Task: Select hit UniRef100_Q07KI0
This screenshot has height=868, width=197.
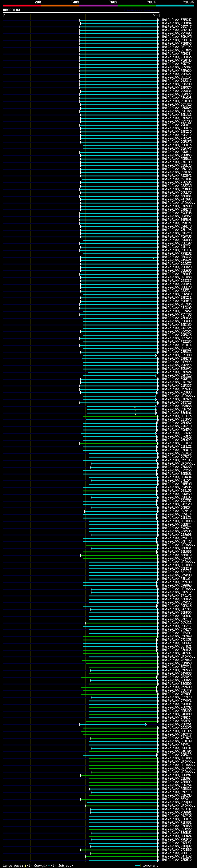Action: (x=176, y=457)
